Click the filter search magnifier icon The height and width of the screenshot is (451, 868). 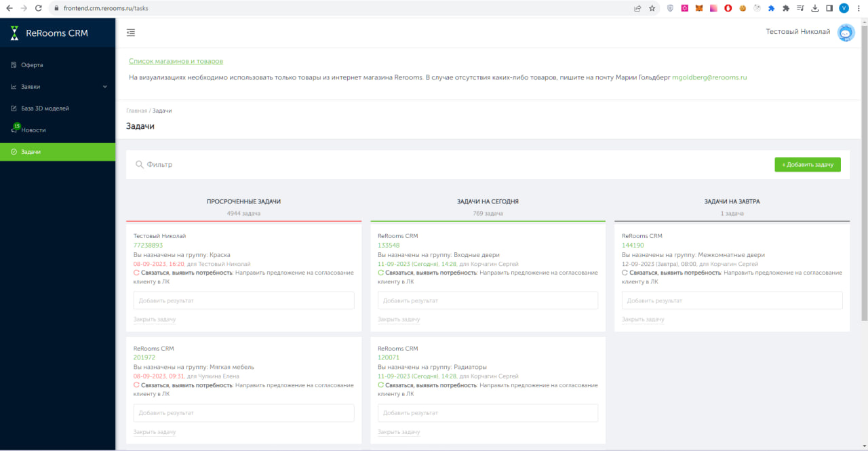(x=140, y=164)
